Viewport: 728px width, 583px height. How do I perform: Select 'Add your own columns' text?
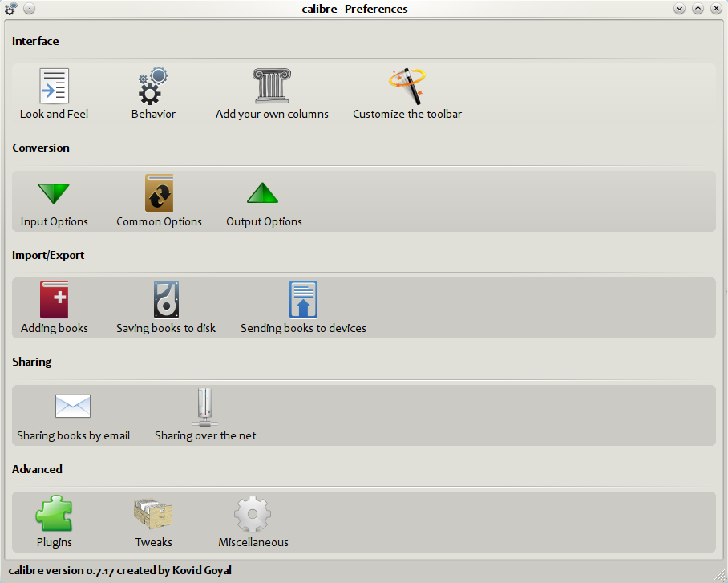tap(272, 115)
